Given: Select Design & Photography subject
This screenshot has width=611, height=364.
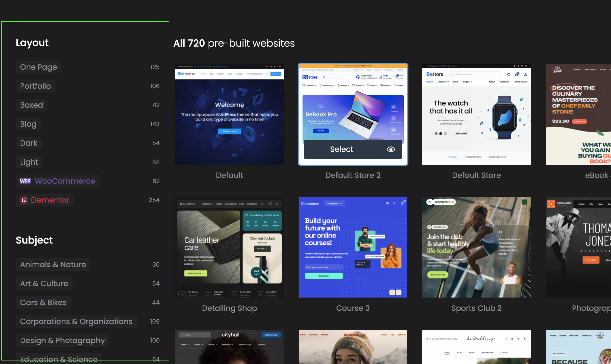Looking at the screenshot, I should point(62,340).
